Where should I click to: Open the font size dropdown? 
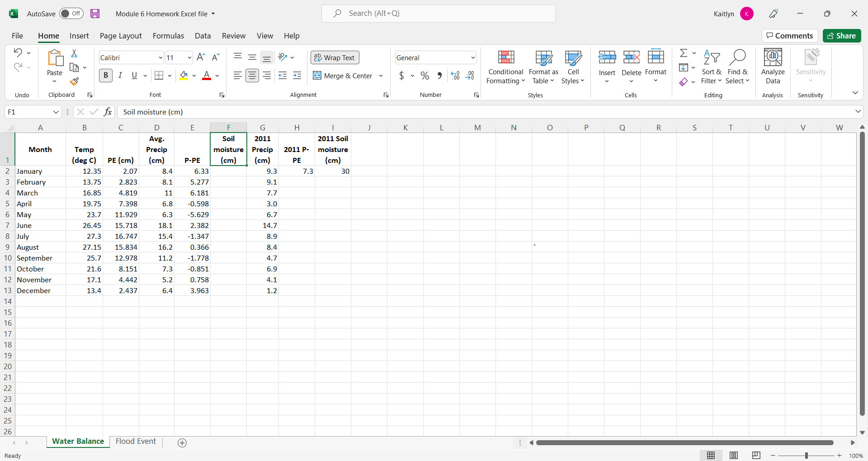click(190, 57)
